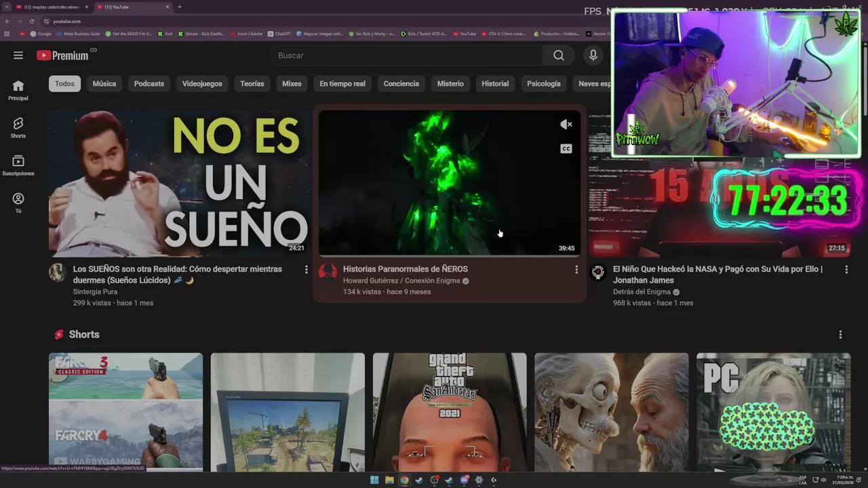The width and height of the screenshot is (868, 488).
Task: Open Chrome from the taskbar
Action: pos(404,480)
